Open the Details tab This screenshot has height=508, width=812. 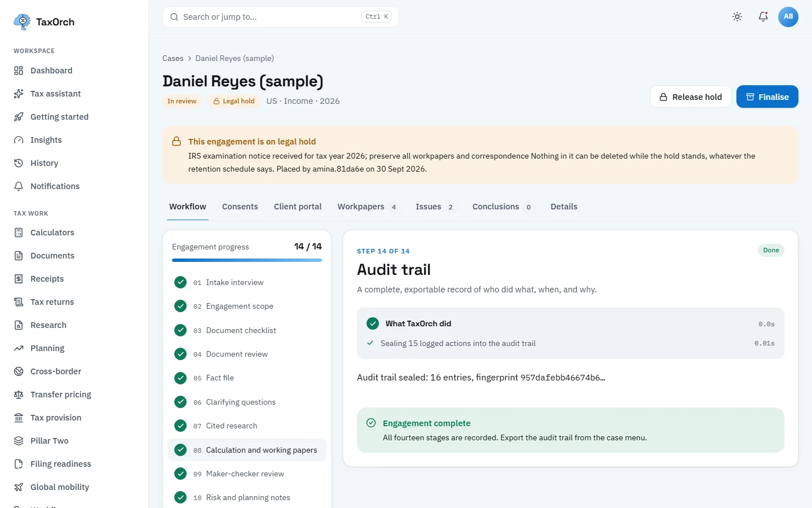tap(564, 207)
